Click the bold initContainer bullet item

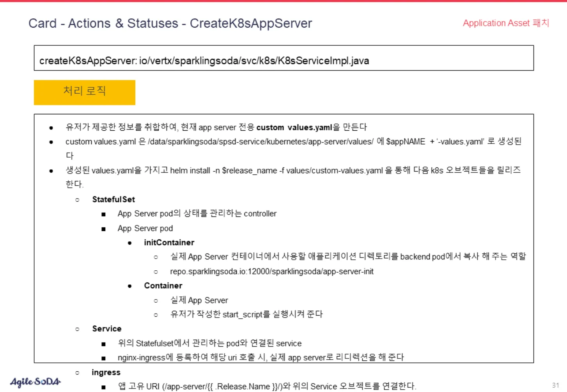pos(169,243)
